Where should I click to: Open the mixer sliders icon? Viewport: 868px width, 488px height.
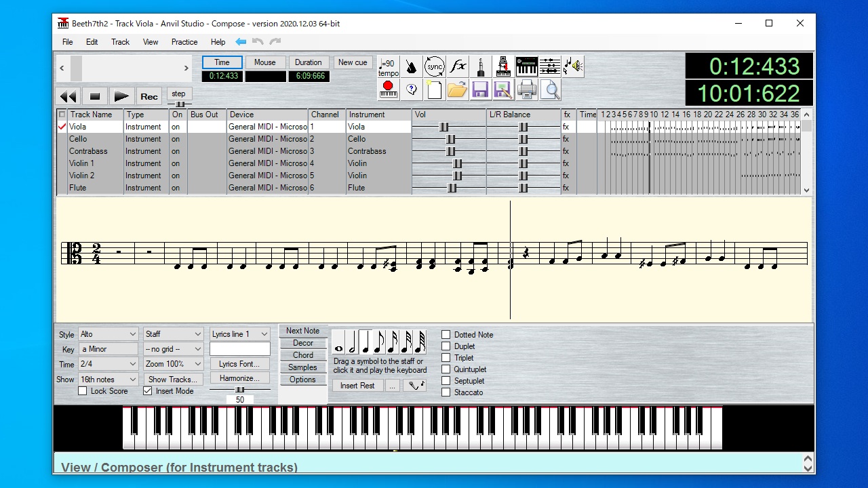[549, 66]
